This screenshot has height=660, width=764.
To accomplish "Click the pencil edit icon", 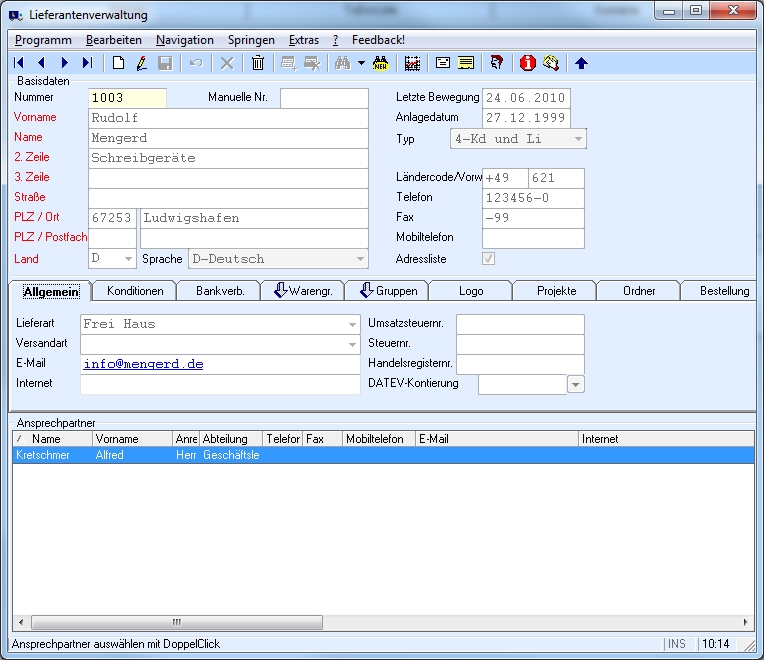I will tap(141, 63).
